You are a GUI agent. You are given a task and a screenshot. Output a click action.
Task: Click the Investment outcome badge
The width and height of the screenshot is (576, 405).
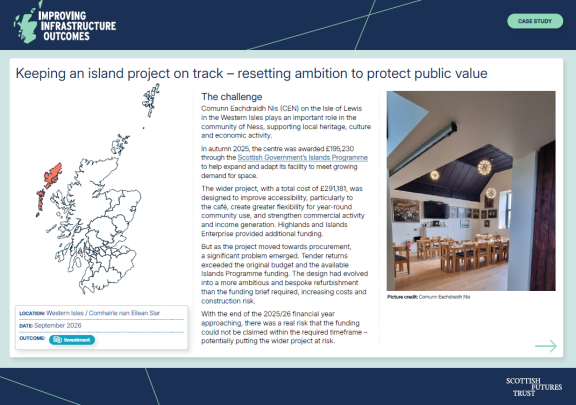[72, 340]
